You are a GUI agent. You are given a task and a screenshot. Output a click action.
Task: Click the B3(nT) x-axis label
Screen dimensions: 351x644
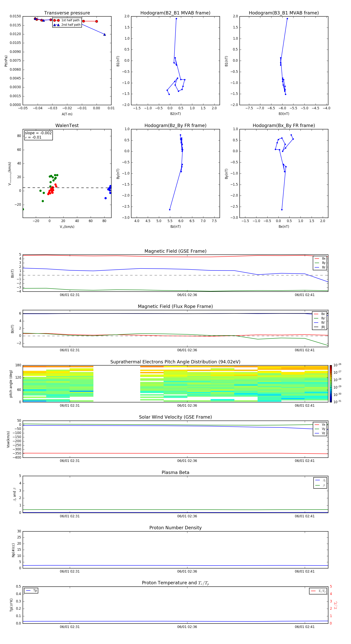[284, 114]
